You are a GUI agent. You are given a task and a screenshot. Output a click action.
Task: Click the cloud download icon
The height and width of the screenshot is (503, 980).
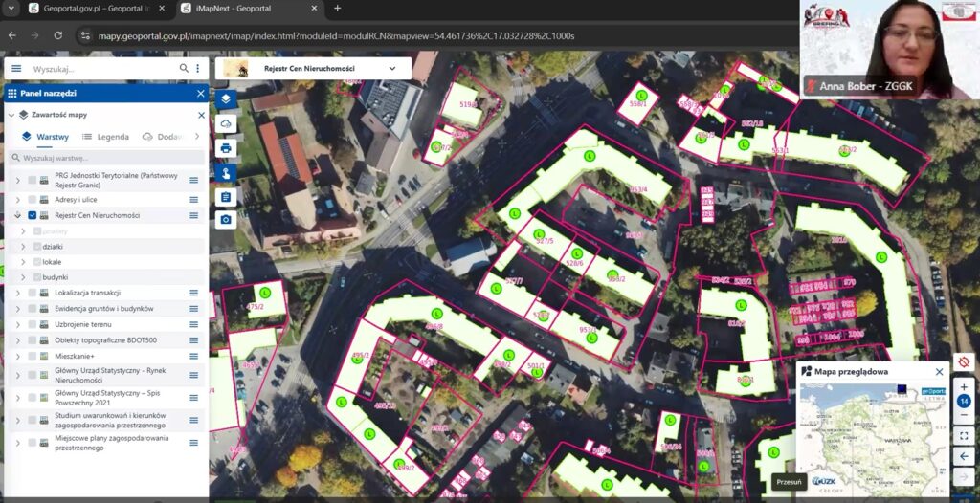point(226,124)
